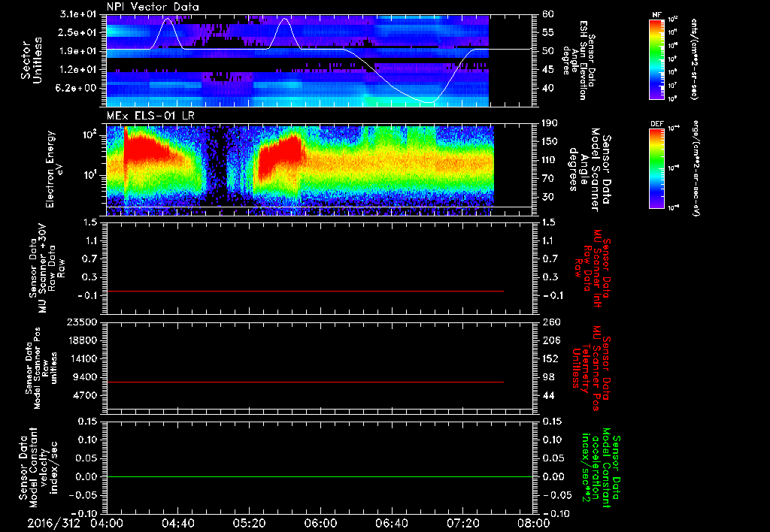Click the '05:20' time axis label
770x532 pixels.
tap(249, 523)
